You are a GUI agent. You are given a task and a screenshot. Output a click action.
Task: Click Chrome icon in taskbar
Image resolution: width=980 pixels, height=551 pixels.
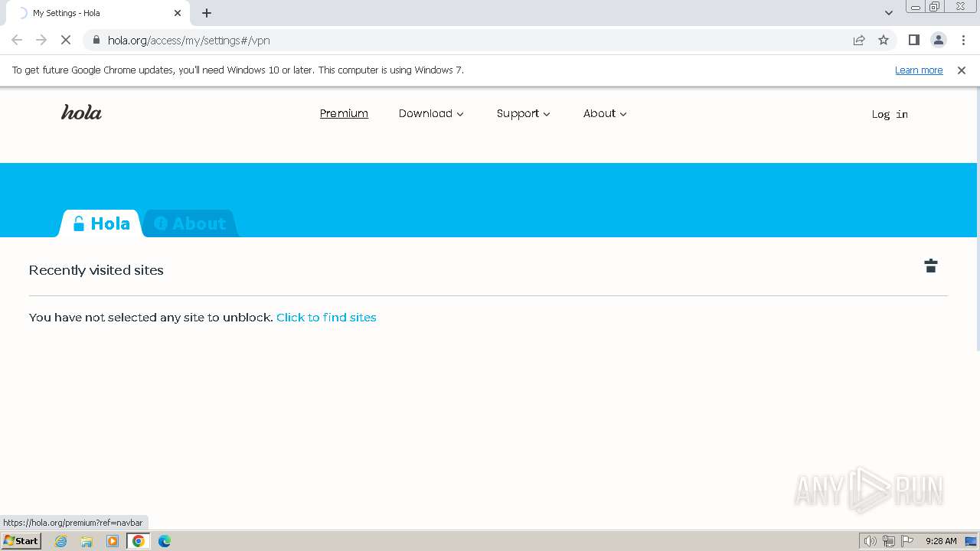tap(139, 541)
